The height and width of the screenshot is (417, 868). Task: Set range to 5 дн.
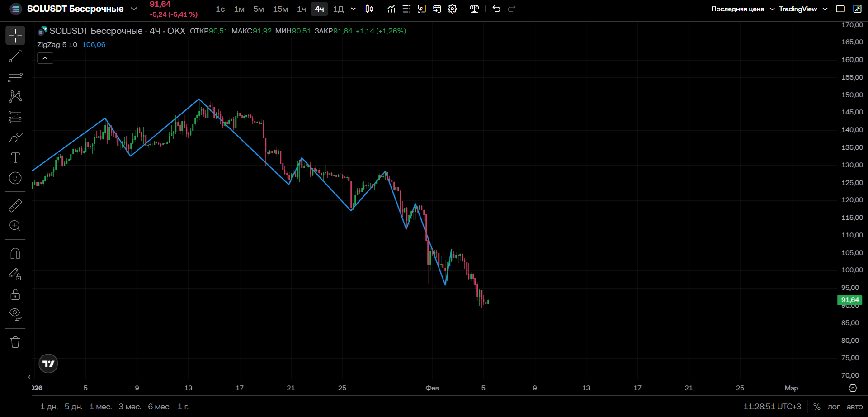click(x=73, y=407)
